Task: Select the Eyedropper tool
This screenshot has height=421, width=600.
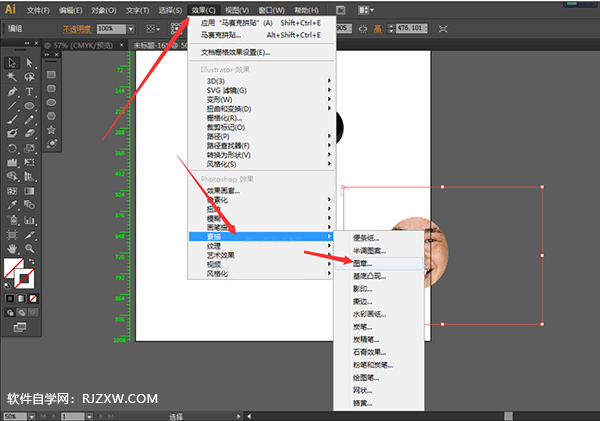Action: 12,205
